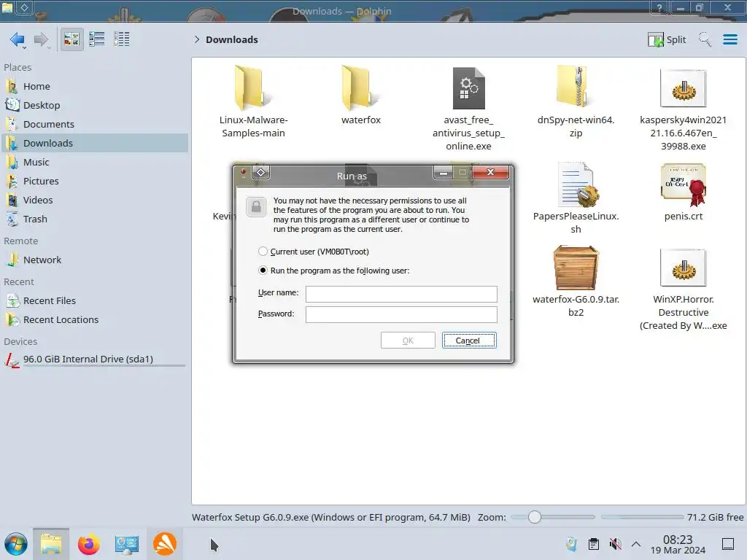This screenshot has height=560, width=747.
Task: Focus the Password field
Action: point(401,314)
